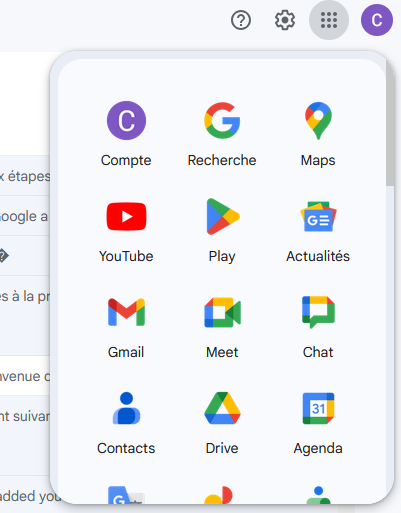Open Google Drive app
The image size is (401, 513).
click(x=222, y=422)
